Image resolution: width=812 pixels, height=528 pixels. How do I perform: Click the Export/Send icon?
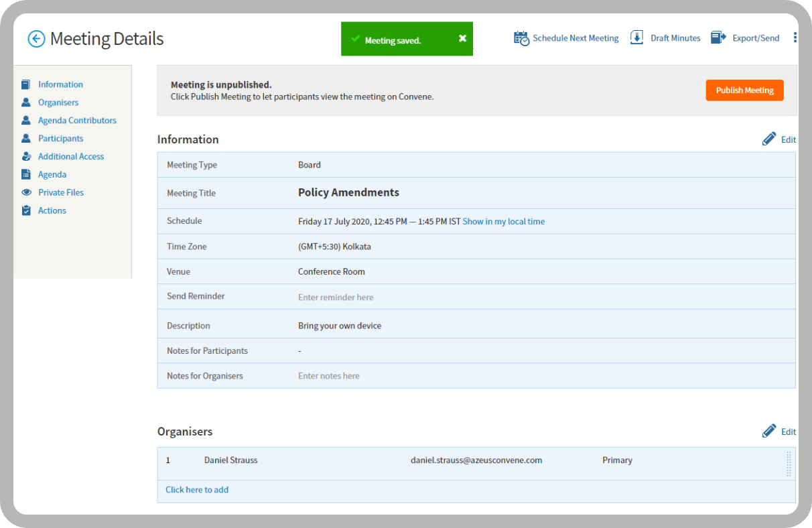click(x=718, y=38)
